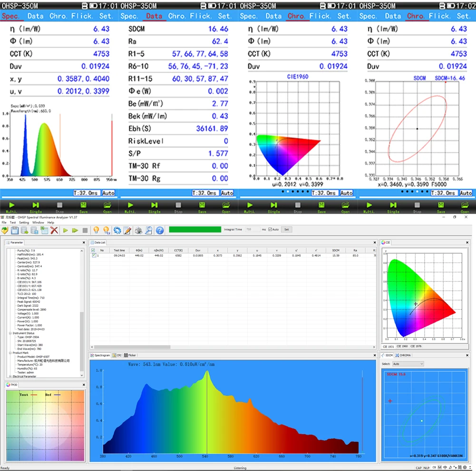The width and height of the screenshot is (476, 476).
Task: Click the blue Help question mark icon
Action: click(x=160, y=230)
